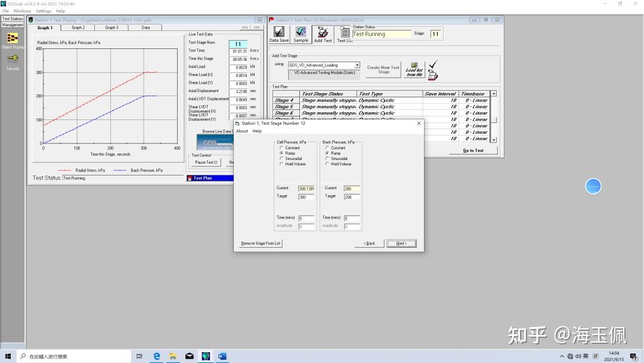Click Cell Pressure Target field
This screenshot has width=644, height=363.
coord(306,197)
